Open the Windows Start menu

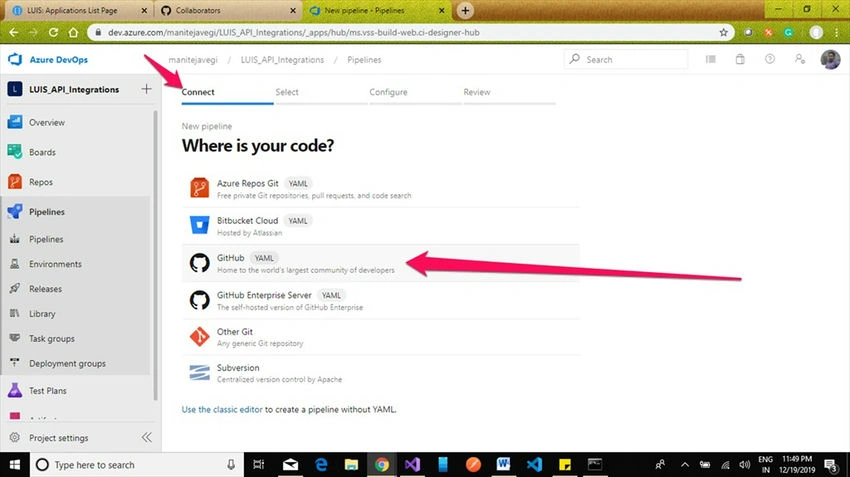tap(15, 465)
